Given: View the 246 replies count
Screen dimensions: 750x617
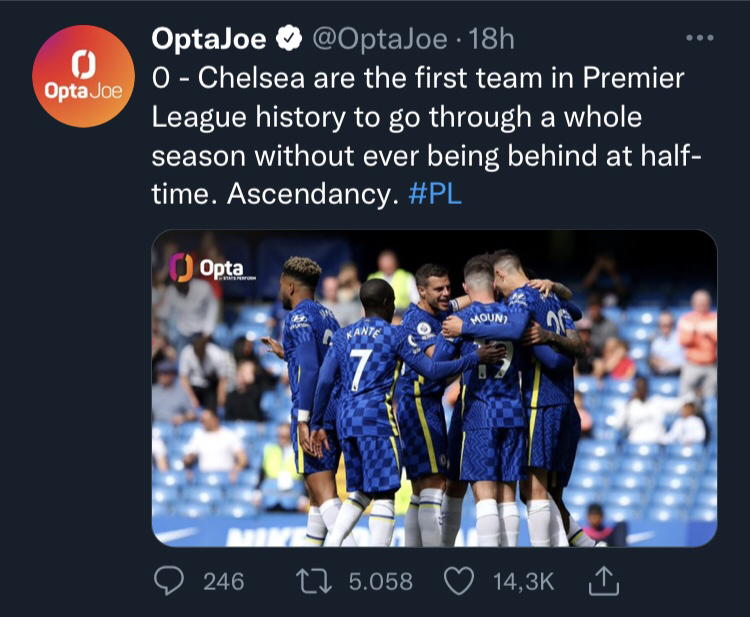Looking at the screenshot, I should tap(223, 581).
